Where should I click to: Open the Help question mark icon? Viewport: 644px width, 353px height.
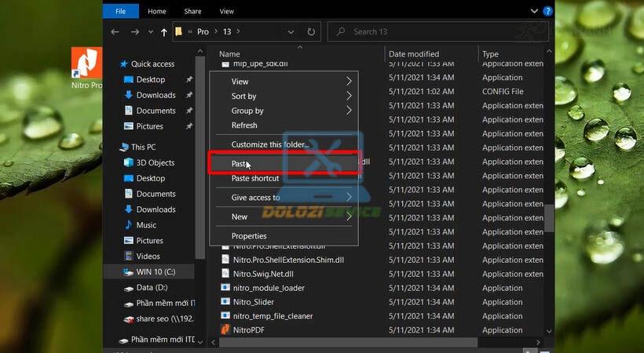pos(548,11)
